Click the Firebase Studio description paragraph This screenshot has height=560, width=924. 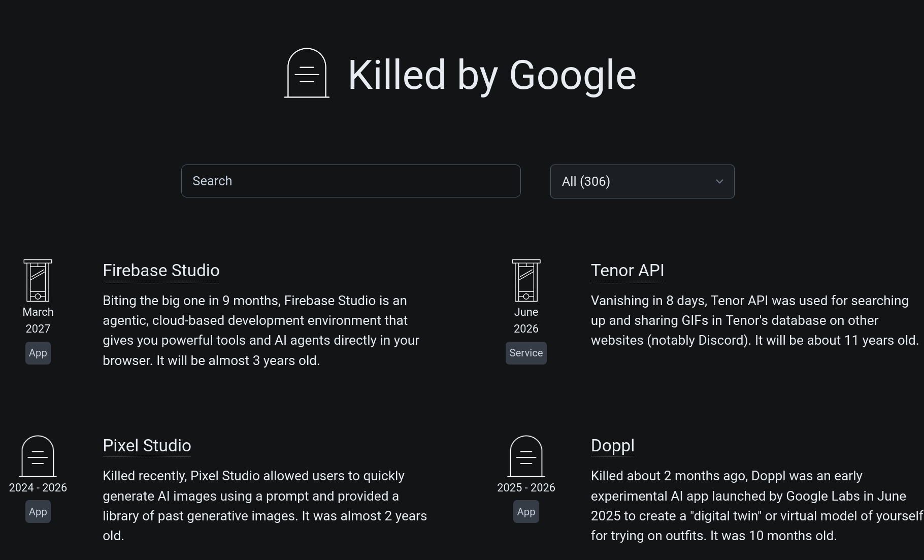coord(261,331)
